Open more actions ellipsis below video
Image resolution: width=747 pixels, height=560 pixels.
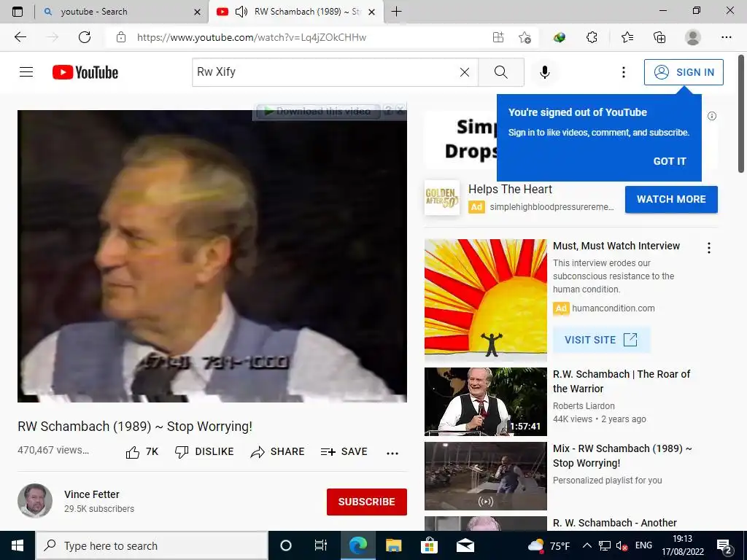pos(392,453)
